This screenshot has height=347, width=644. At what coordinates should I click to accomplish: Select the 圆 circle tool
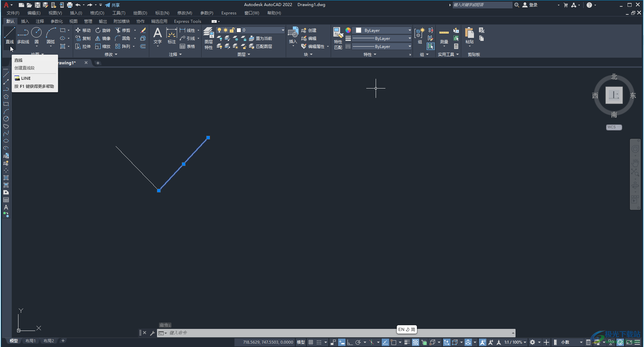tap(36, 36)
